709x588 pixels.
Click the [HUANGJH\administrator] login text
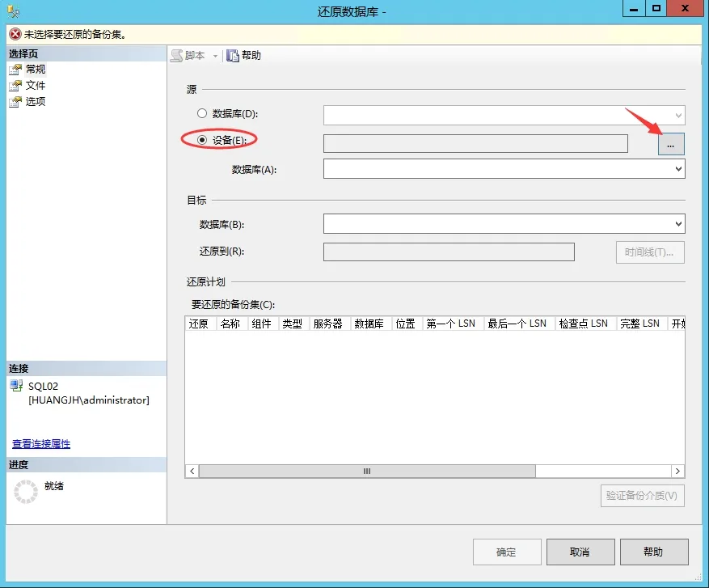[89, 400]
